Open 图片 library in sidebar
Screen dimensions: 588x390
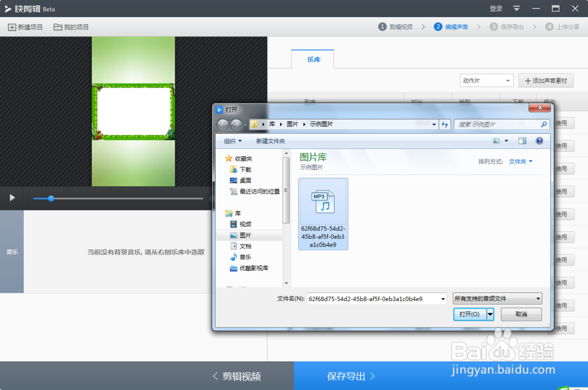pos(240,235)
